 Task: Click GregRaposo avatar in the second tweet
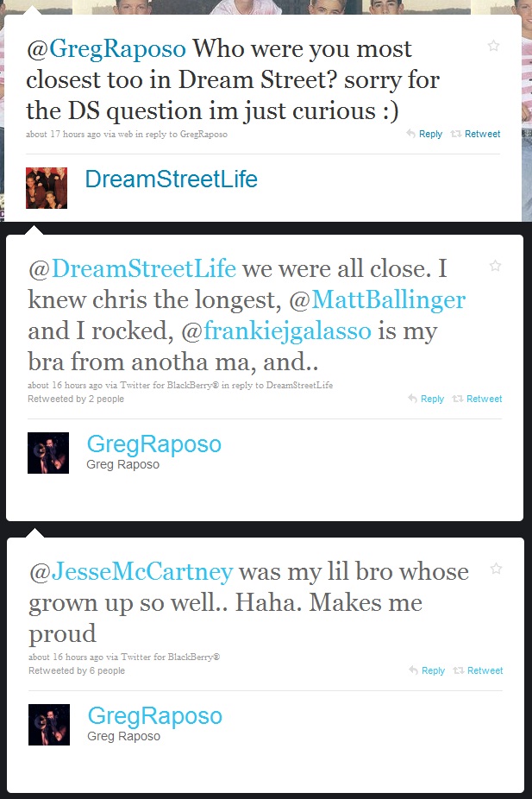tap(48, 453)
